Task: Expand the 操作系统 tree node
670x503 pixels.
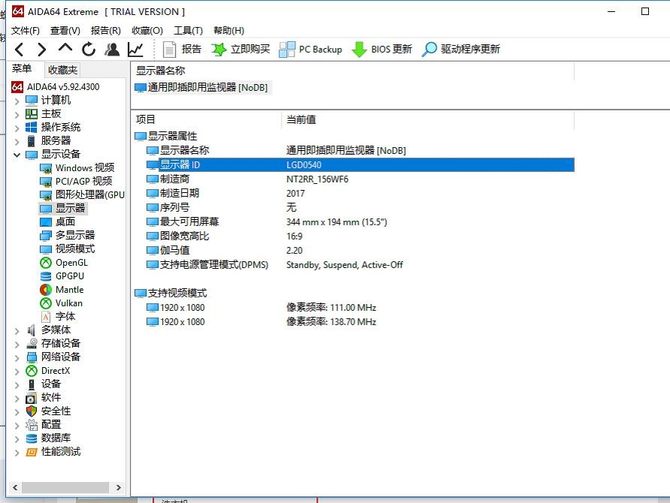Action: coord(17,128)
